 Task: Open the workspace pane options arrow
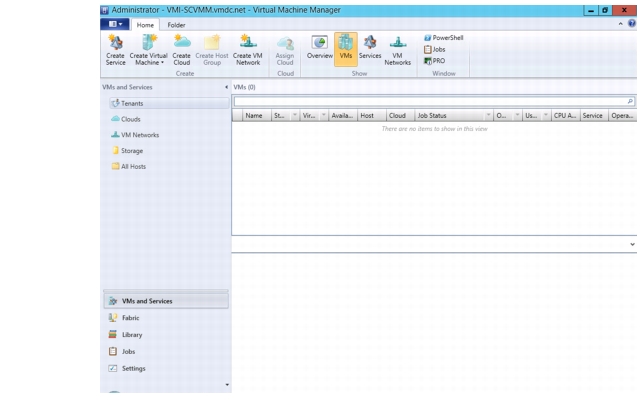tap(227, 385)
